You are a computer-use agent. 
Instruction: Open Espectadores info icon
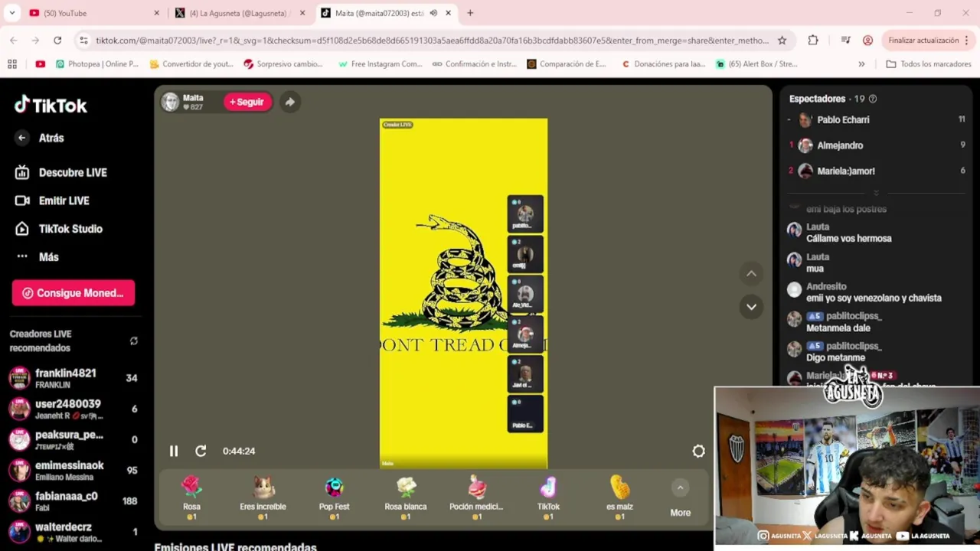[x=872, y=99]
